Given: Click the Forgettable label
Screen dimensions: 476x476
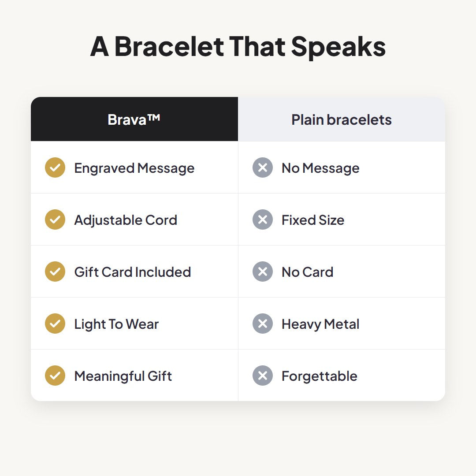Looking at the screenshot, I should [320, 376].
